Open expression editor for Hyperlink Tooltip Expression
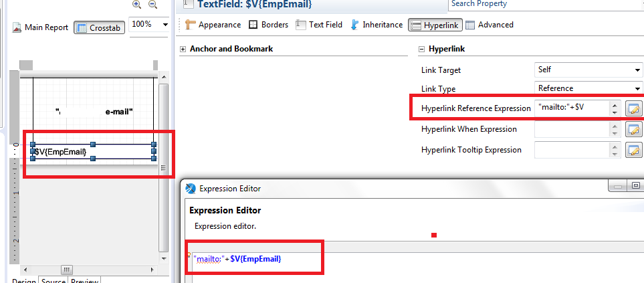The width and height of the screenshot is (644, 283). coord(633,150)
